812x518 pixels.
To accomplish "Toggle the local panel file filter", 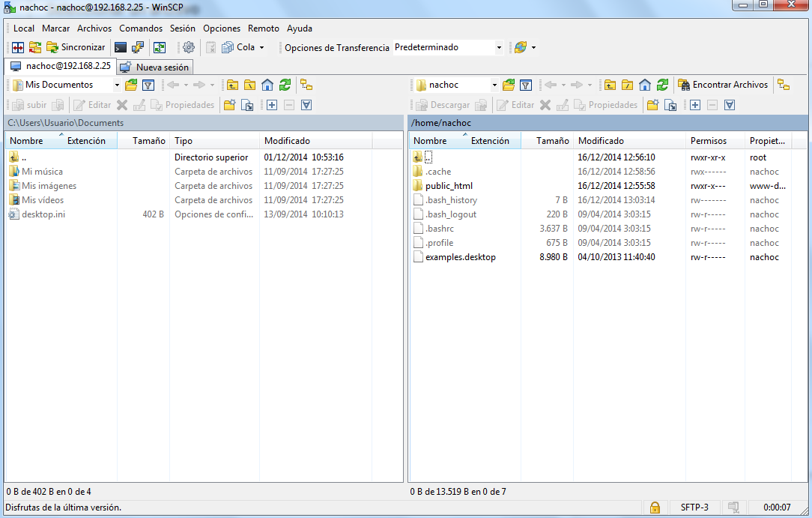I will 148,85.
